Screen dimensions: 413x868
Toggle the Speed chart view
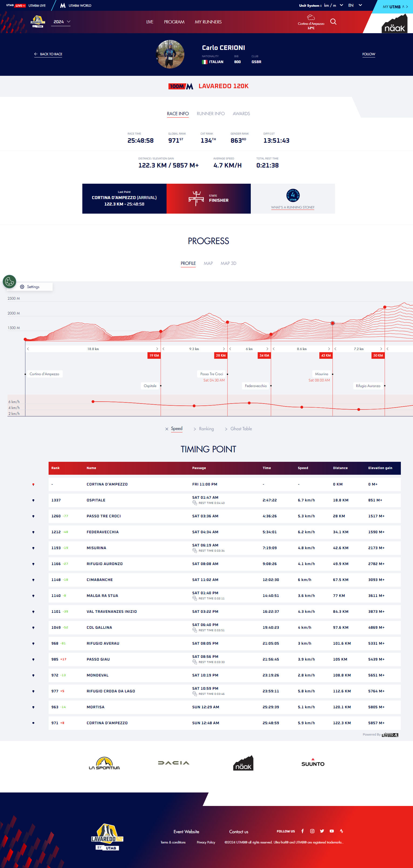pyautogui.click(x=176, y=429)
